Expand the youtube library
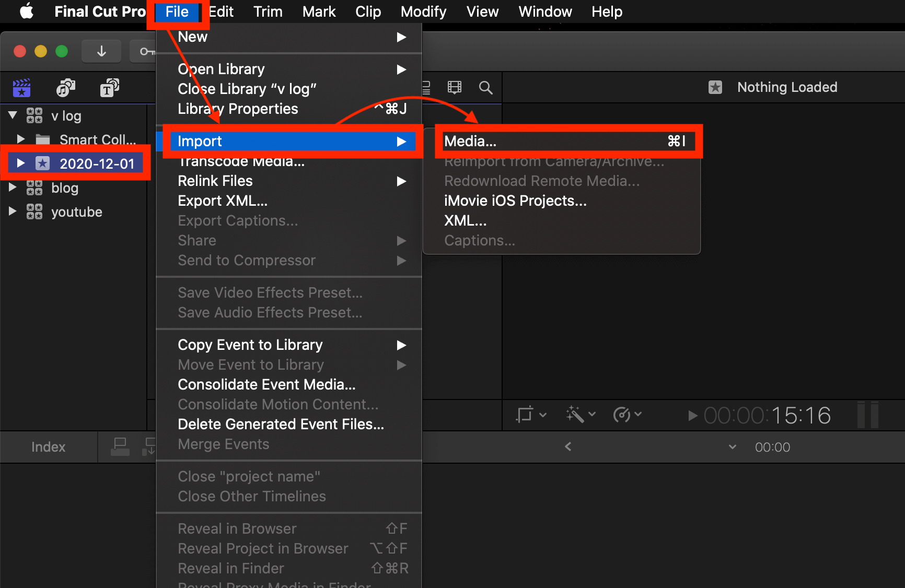The image size is (905, 588). pyautogui.click(x=13, y=211)
